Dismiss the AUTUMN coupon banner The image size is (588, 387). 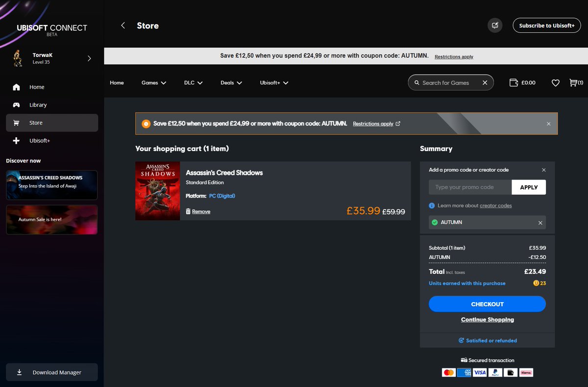pos(549,124)
